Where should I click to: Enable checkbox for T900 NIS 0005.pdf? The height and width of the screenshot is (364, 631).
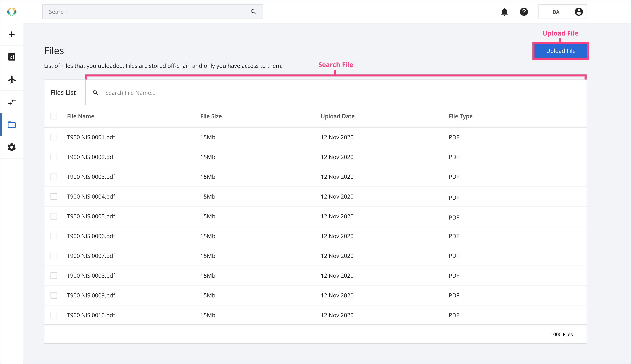tap(54, 216)
